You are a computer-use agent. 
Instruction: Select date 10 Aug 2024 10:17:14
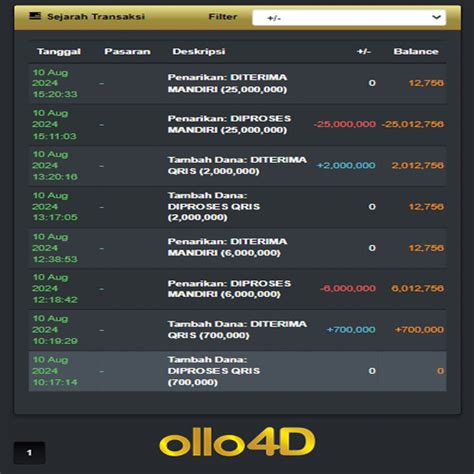pyautogui.click(x=55, y=371)
